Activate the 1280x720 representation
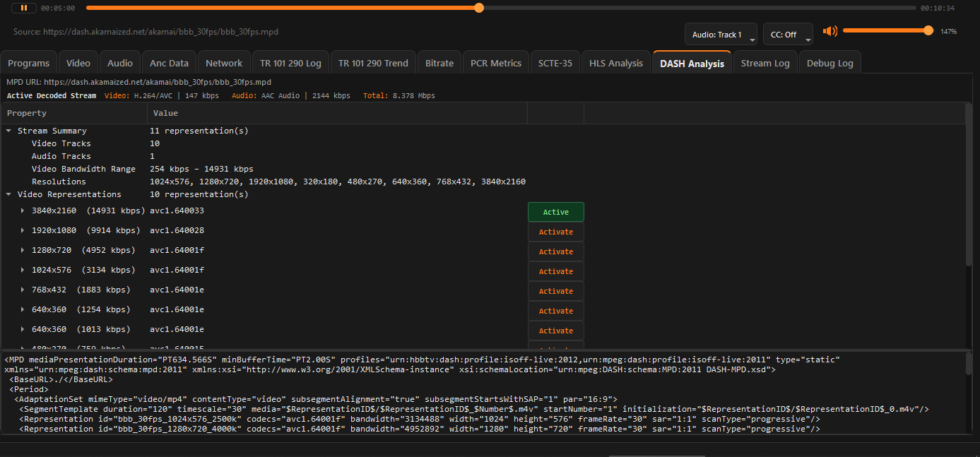Viewport: 980px width, 457px height. pos(555,252)
